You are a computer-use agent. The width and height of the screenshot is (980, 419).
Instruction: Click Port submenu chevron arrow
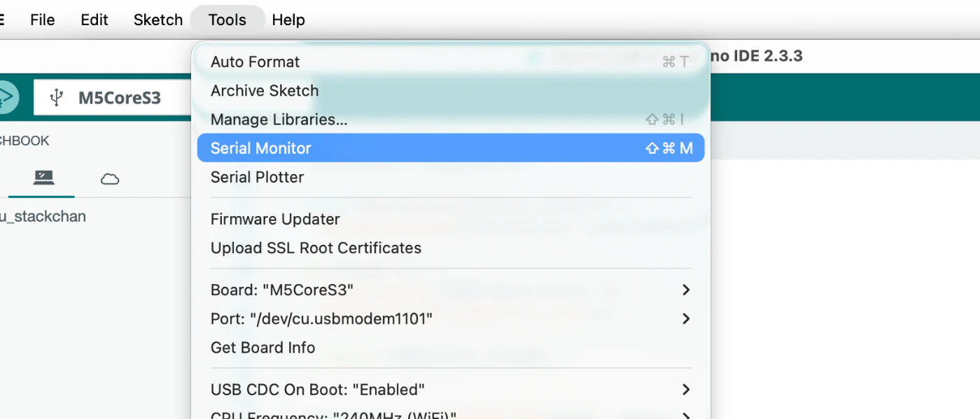tap(686, 319)
